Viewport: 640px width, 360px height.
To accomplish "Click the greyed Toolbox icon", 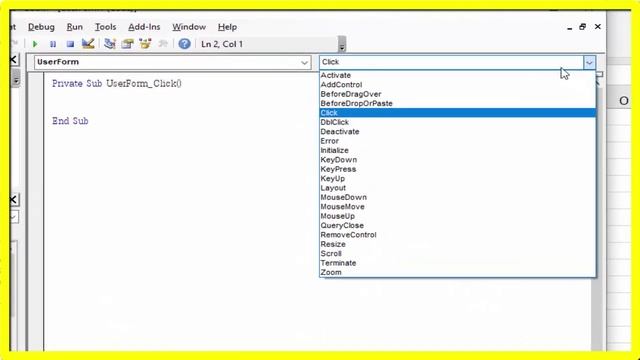I will [163, 44].
